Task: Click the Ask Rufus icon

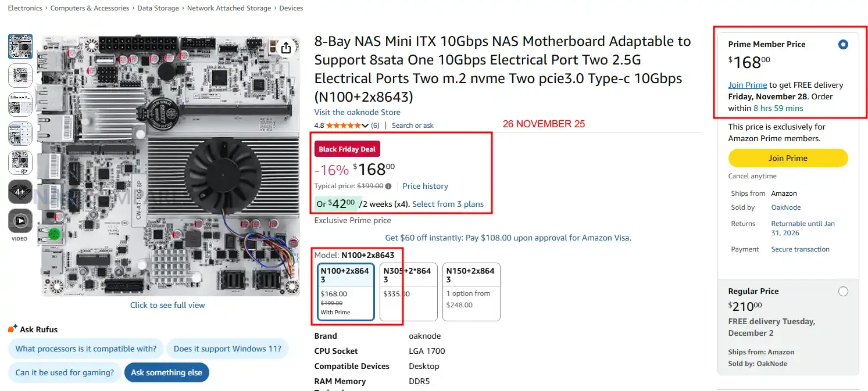Action: [13, 329]
